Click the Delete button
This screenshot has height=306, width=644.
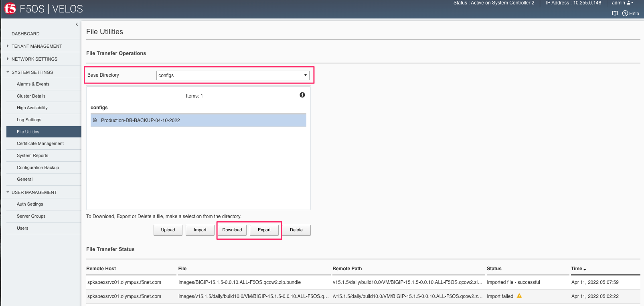click(296, 230)
